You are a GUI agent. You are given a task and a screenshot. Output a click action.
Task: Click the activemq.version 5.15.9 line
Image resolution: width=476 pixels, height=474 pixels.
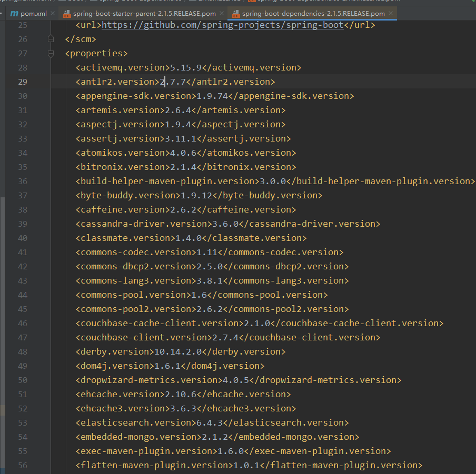[189, 68]
